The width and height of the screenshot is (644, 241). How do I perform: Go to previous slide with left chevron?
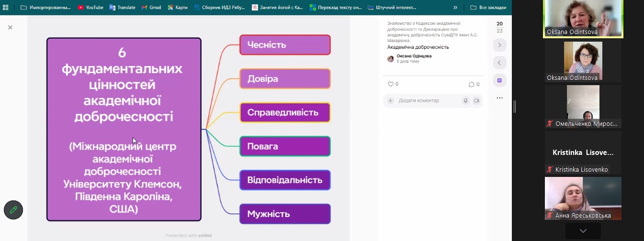click(x=499, y=63)
